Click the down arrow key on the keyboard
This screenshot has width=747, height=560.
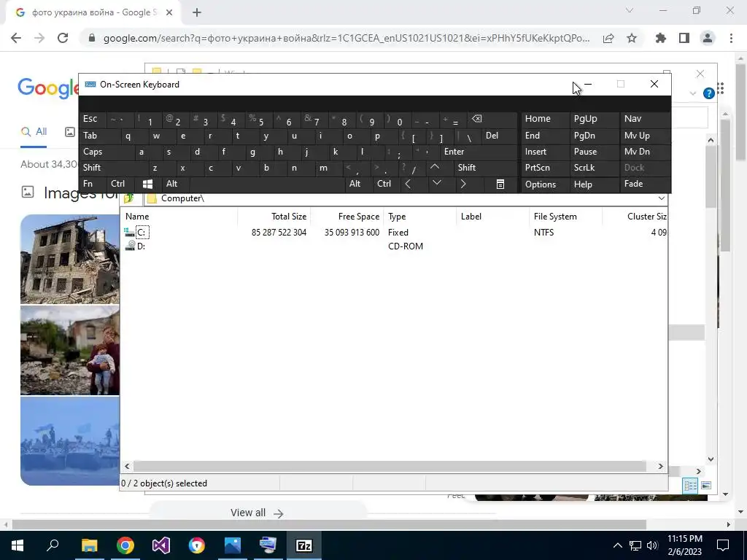coord(436,183)
